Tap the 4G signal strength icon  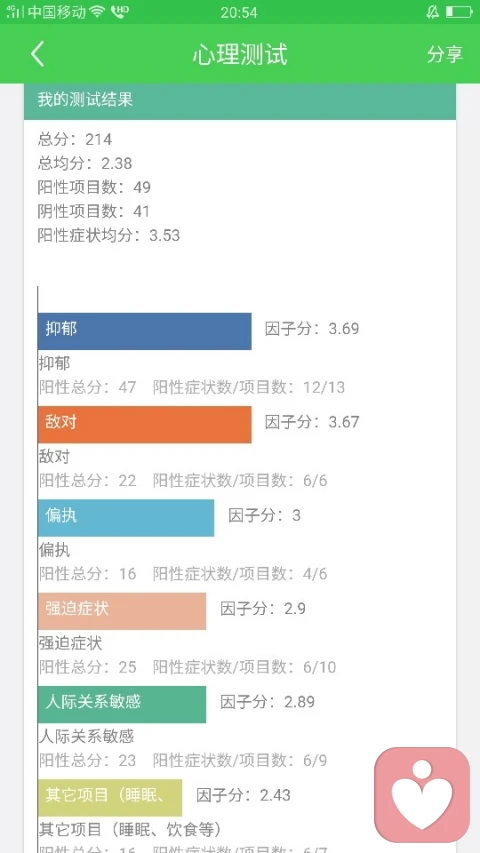[x=15, y=12]
